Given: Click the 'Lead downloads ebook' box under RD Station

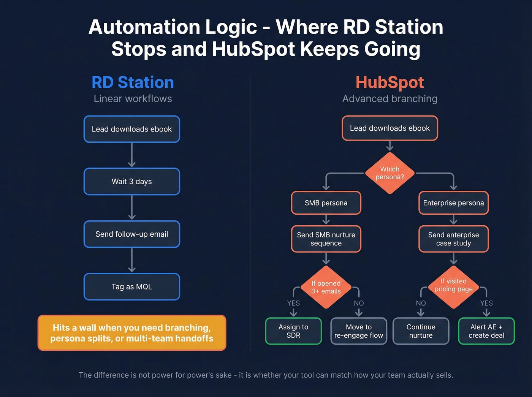Looking at the screenshot, I should pyautogui.click(x=131, y=129).
